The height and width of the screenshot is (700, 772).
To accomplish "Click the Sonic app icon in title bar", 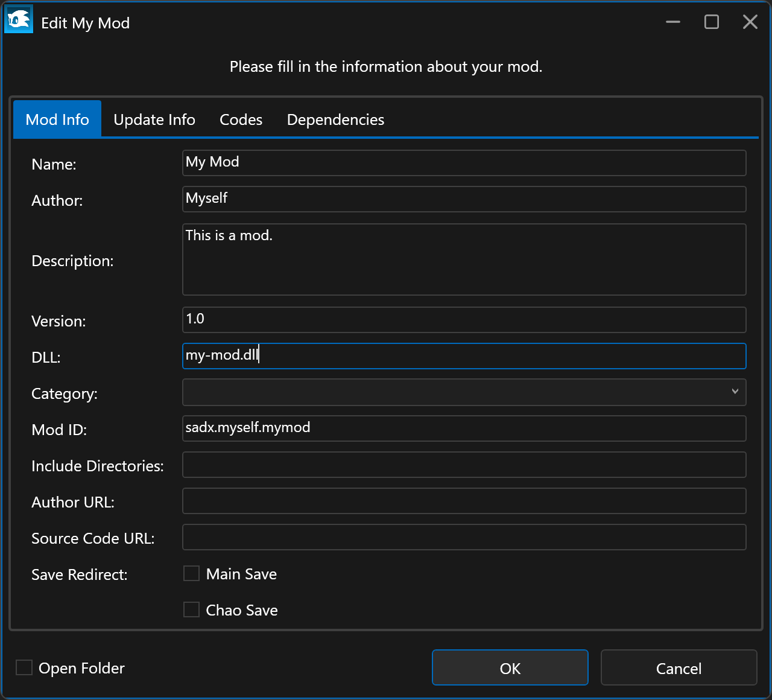I will [x=19, y=21].
